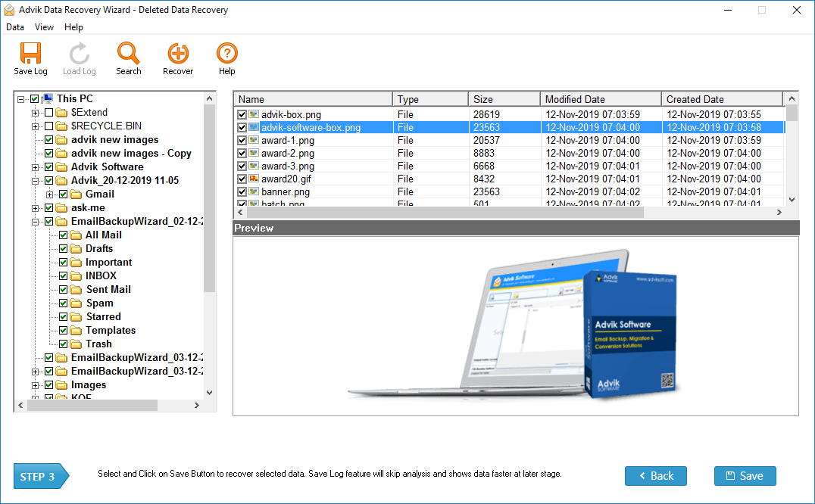Viewport: 815px width, 504px height.
Task: Sort by Created Date column header
Action: [722, 99]
